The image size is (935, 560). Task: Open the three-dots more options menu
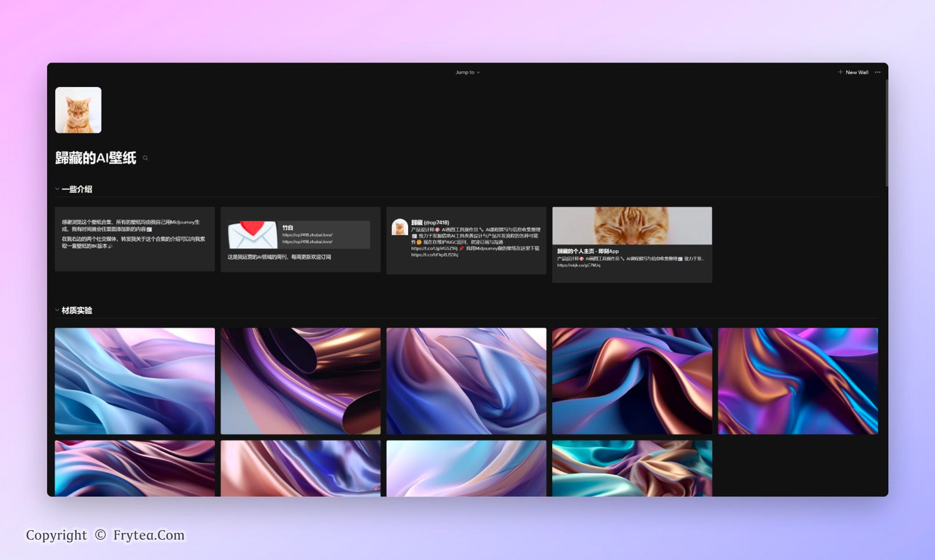coord(877,72)
